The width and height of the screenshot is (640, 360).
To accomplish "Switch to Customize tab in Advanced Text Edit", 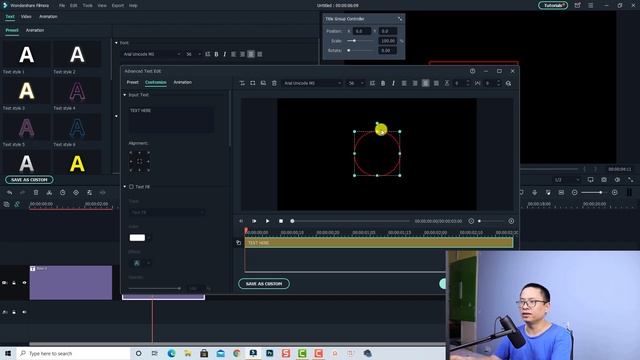I will pos(156,82).
